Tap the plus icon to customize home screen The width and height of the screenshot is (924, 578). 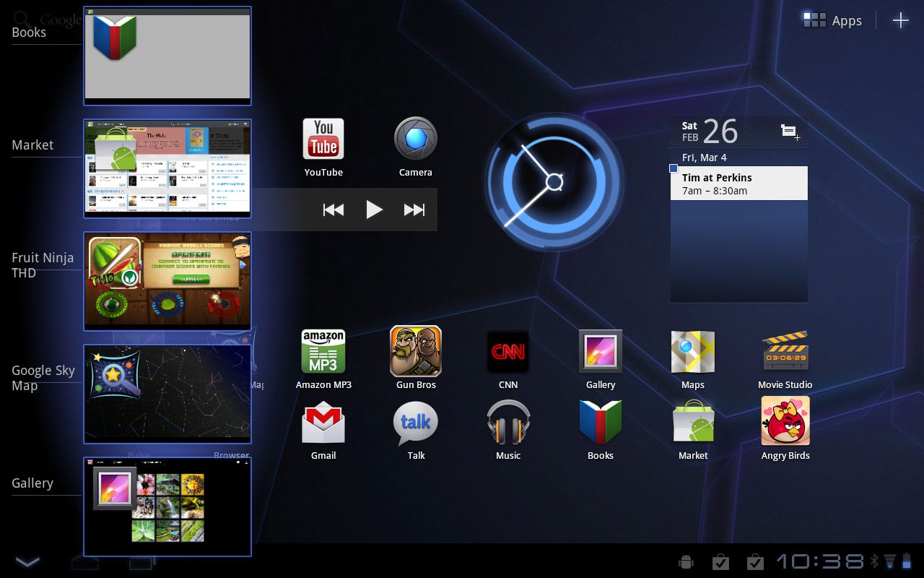(900, 20)
